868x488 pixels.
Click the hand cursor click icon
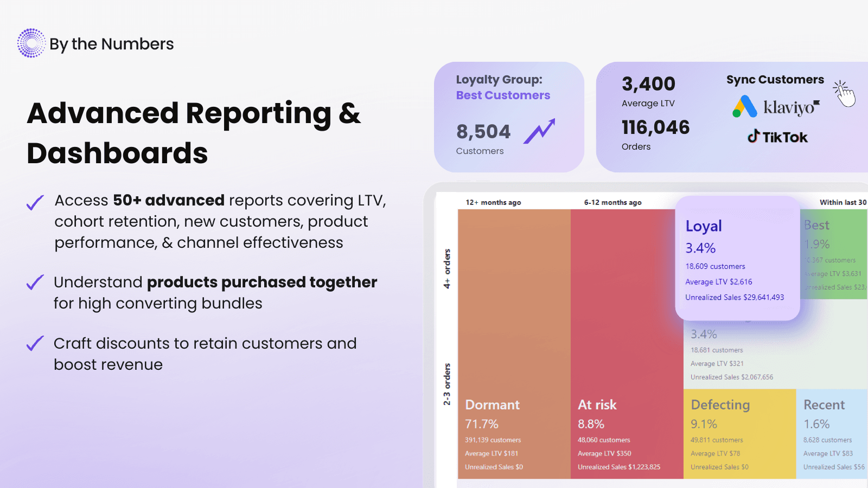(x=844, y=93)
